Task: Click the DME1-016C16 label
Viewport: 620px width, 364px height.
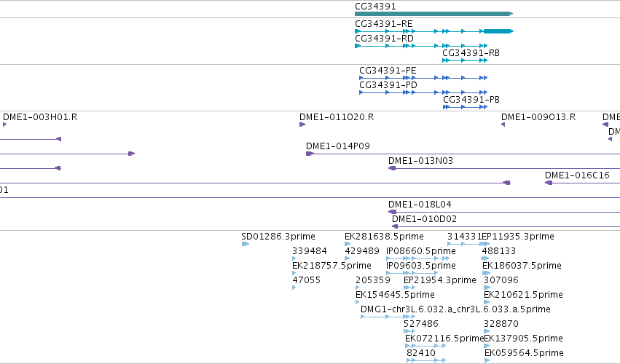Action: tap(577, 175)
